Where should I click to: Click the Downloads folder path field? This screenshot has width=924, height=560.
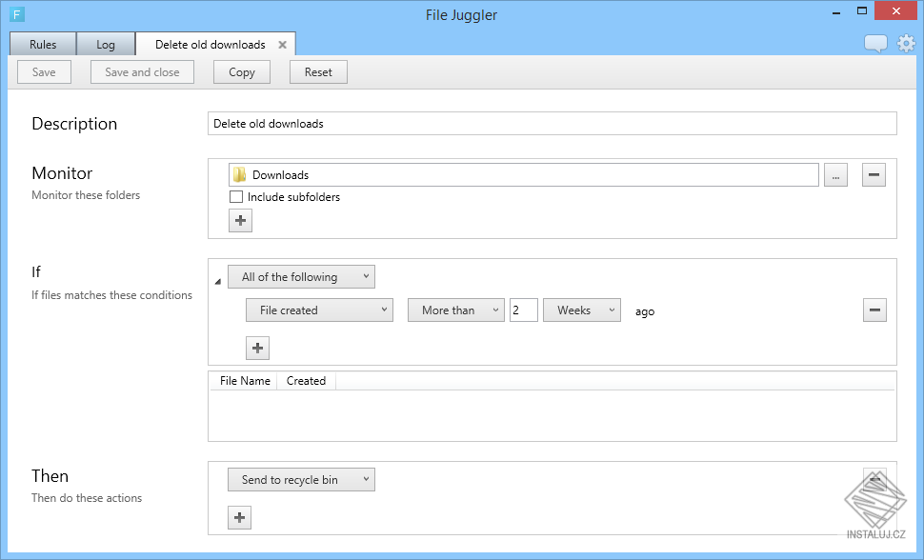[523, 175]
